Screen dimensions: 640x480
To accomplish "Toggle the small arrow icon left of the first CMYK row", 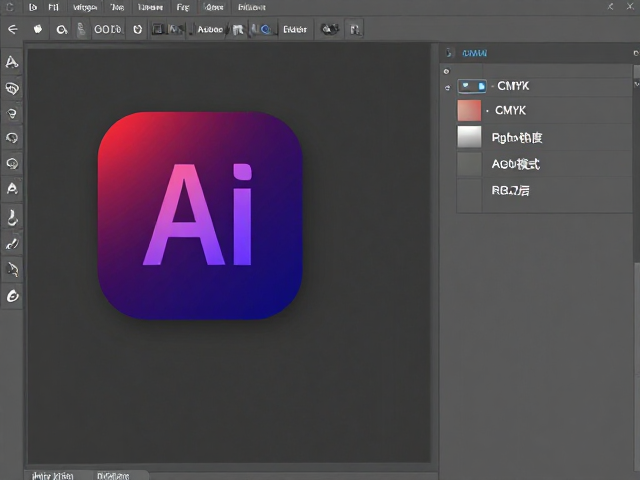I will (447, 87).
